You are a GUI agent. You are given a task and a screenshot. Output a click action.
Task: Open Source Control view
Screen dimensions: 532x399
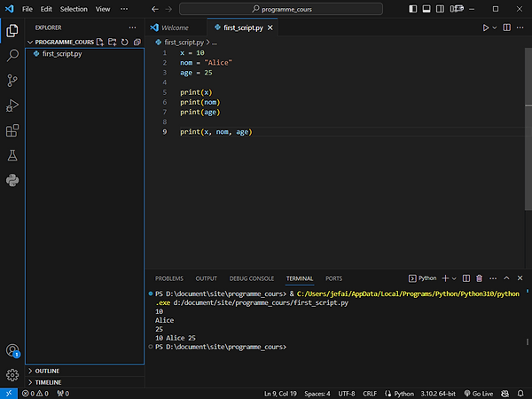click(x=12, y=81)
